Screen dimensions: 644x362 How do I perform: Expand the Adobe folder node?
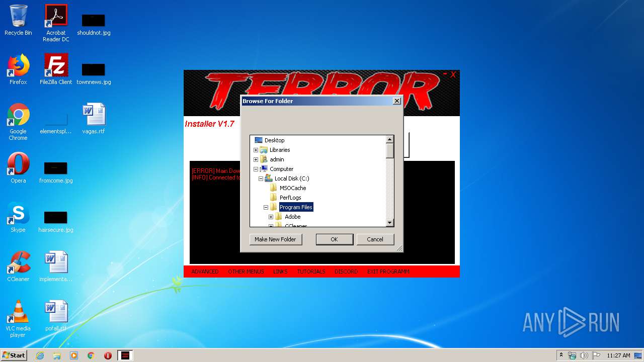(x=271, y=217)
